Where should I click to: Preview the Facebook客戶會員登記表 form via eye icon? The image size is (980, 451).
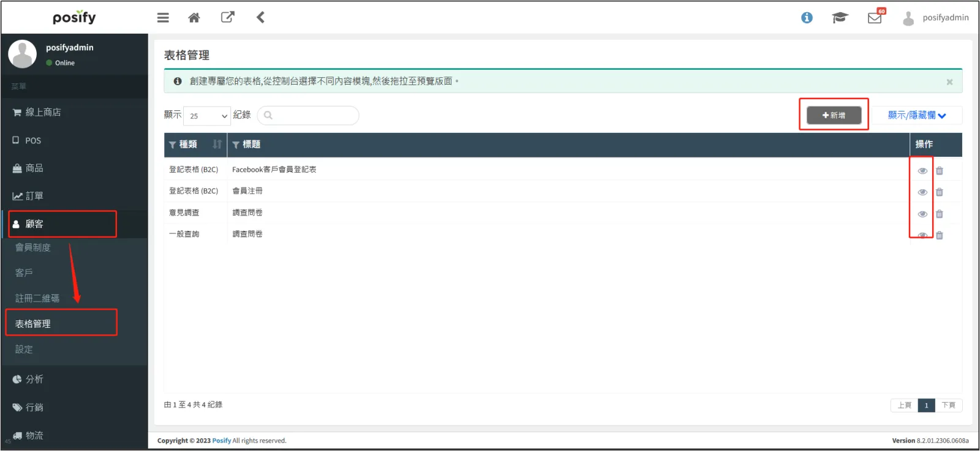(922, 171)
